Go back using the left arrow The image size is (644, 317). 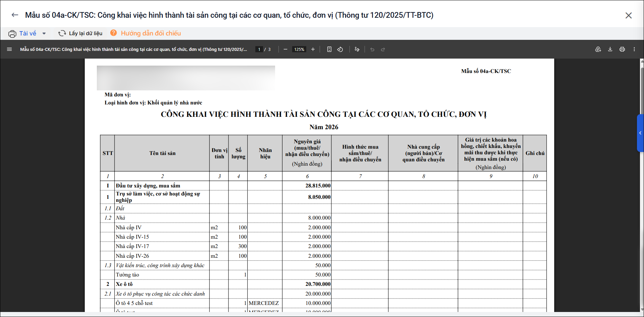point(15,15)
